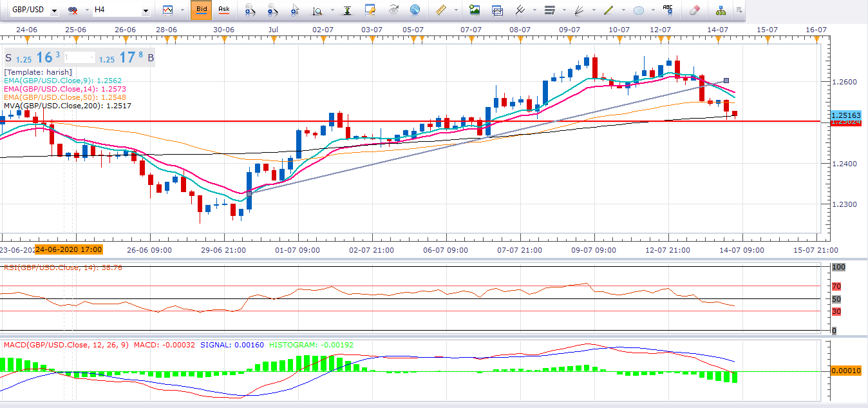Screen dimensions: 868x408
Task: Select the Eraser tool
Action: click(x=695, y=9)
